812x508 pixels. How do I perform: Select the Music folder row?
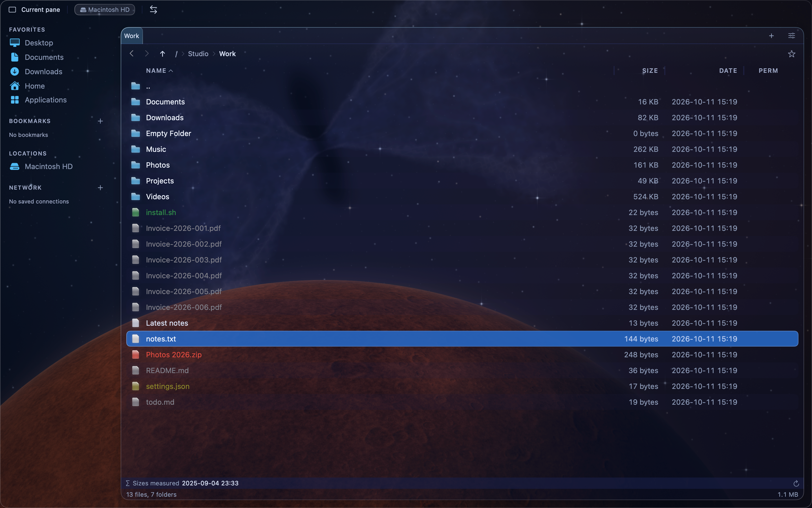462,149
